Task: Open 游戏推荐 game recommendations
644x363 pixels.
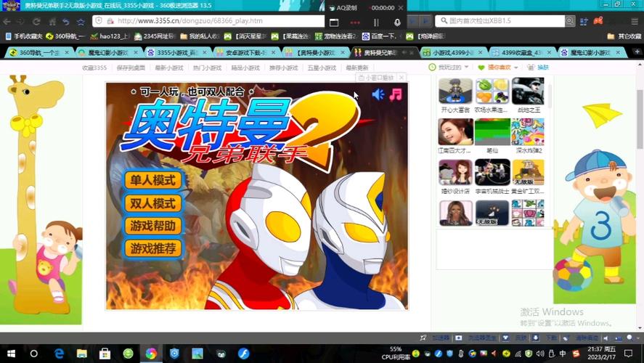Action: coord(152,248)
